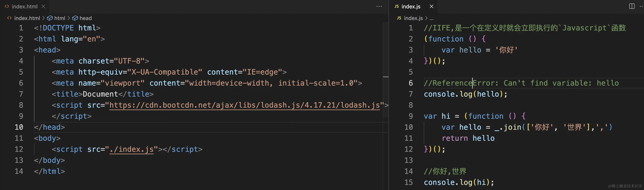
Task: Open left editor More Actions ellipsis
Action: (379, 7)
